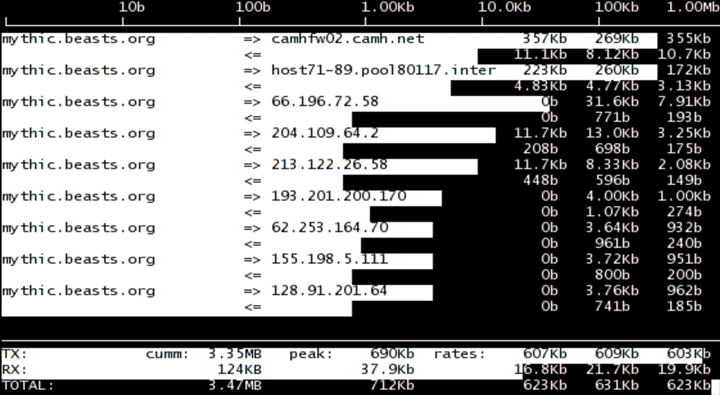Select the 4.77Kb value
This screenshot has height=395, width=720.
point(612,86)
